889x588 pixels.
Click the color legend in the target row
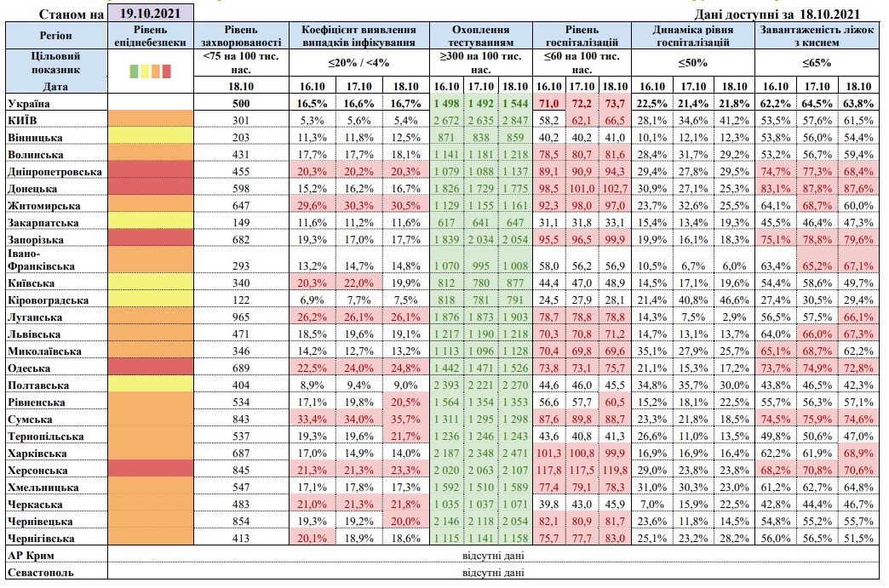click(151, 71)
